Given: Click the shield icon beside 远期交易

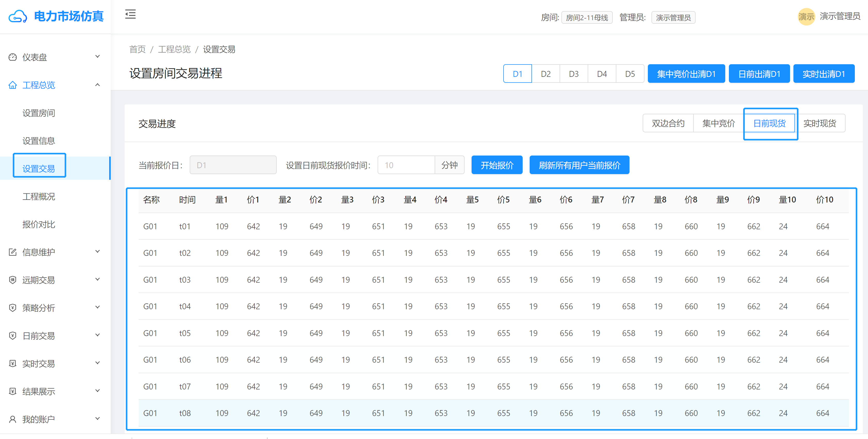Looking at the screenshot, I should [x=12, y=280].
